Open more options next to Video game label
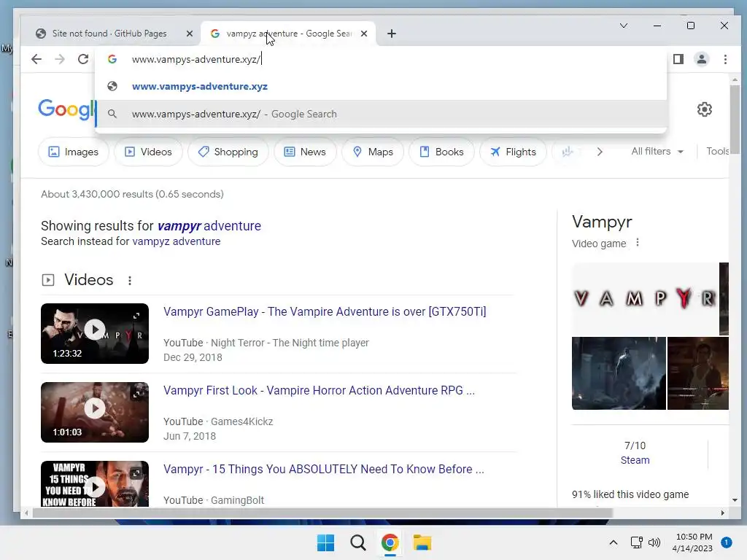This screenshot has width=747, height=560. tap(638, 243)
